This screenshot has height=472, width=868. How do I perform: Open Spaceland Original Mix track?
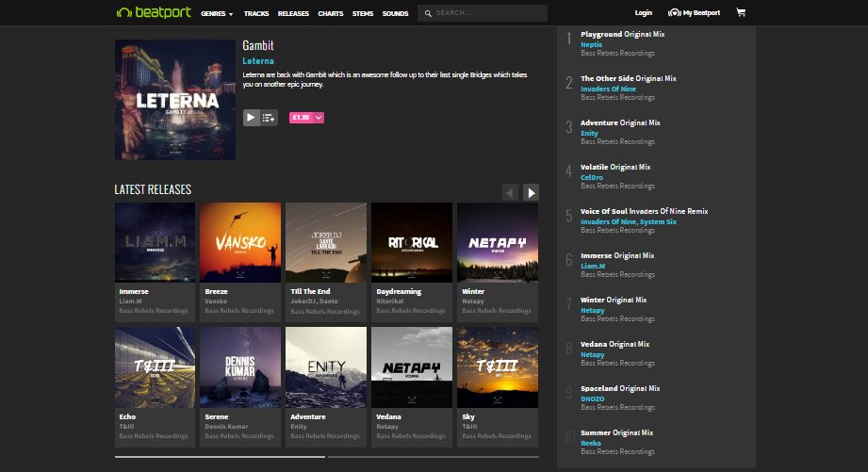click(620, 388)
